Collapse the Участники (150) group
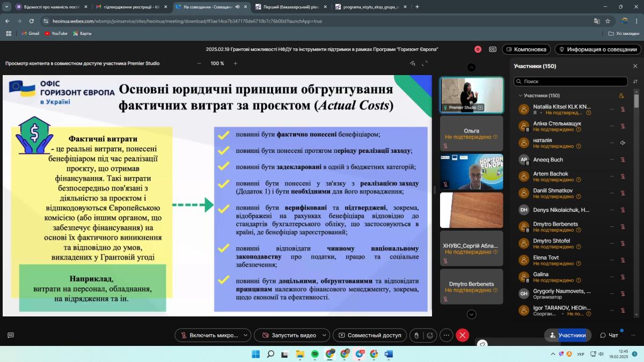This screenshot has width=644, height=362. tap(519, 95)
